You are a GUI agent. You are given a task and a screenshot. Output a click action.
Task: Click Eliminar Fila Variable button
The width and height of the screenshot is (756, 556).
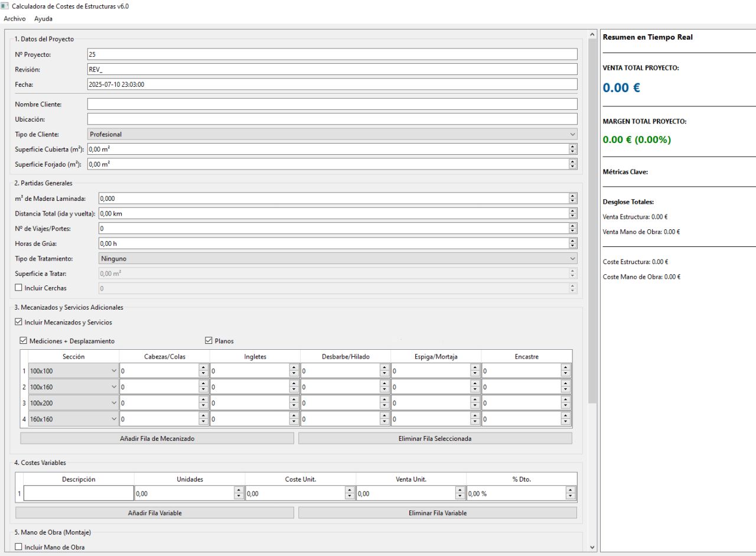point(438,513)
